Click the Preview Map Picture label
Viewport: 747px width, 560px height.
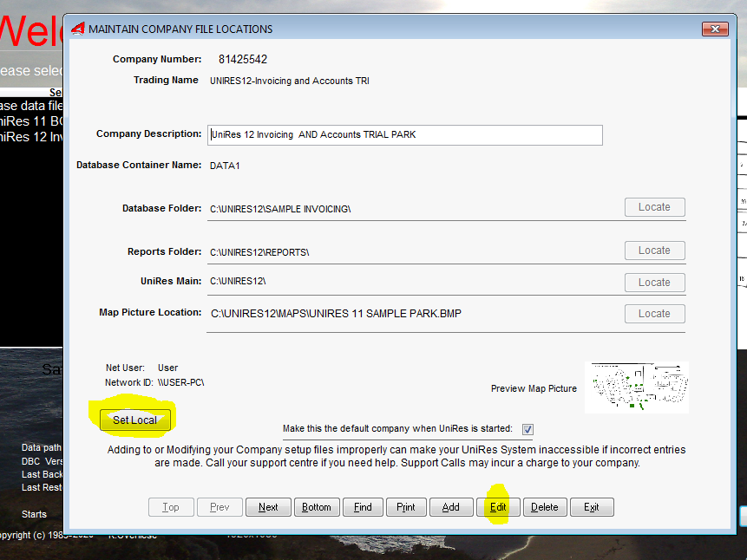[x=534, y=388]
